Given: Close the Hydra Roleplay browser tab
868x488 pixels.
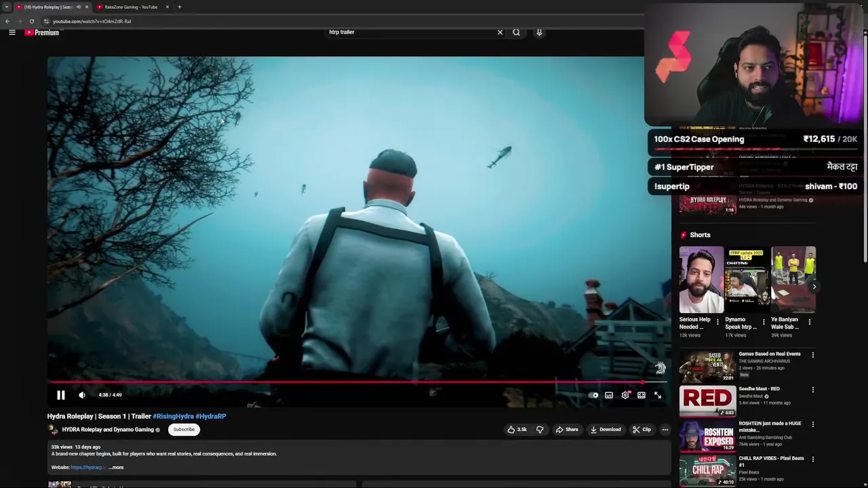Looking at the screenshot, I should [87, 7].
